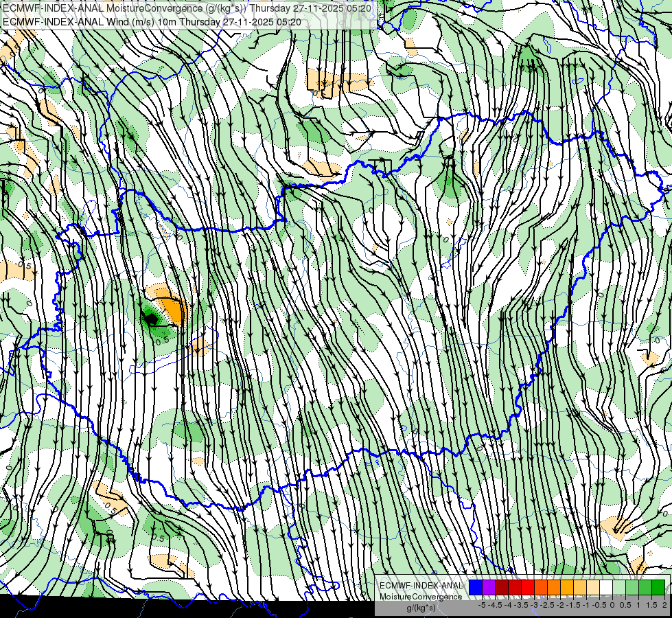The width and height of the screenshot is (672, 618).
Task: Click the Wind 10m title line
Action: coord(152,21)
